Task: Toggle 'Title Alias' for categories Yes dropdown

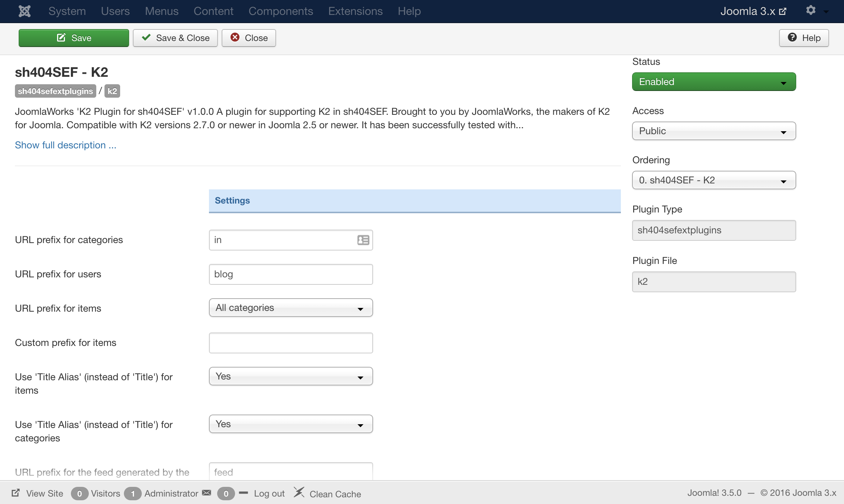Action: click(290, 424)
